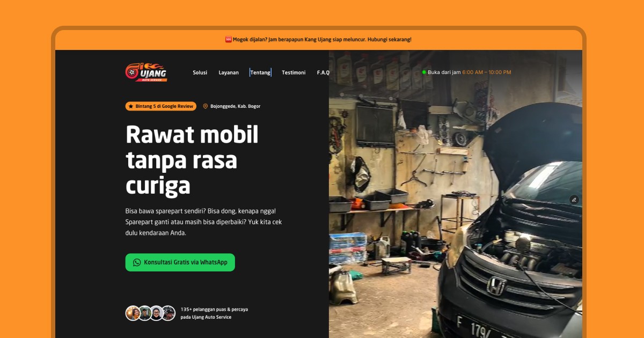This screenshot has height=338, width=644.
Task: Click the location pin icon
Action: pos(205,106)
